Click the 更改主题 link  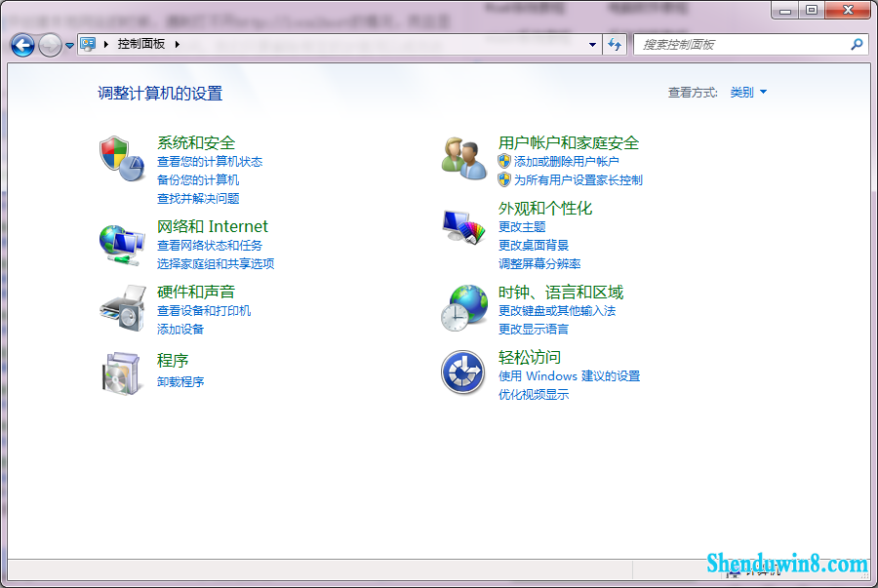[522, 227]
